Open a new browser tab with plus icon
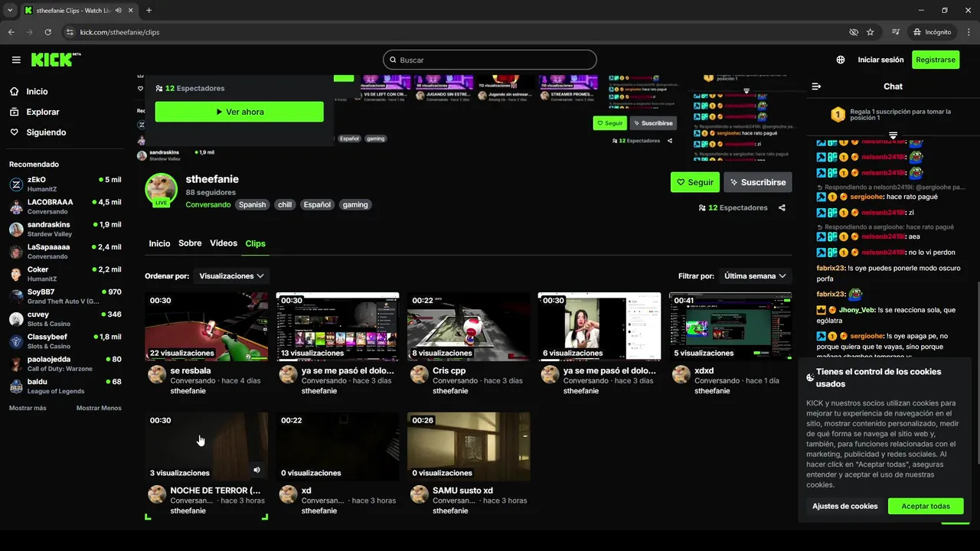Viewport: 980px width, 551px height. (x=149, y=10)
